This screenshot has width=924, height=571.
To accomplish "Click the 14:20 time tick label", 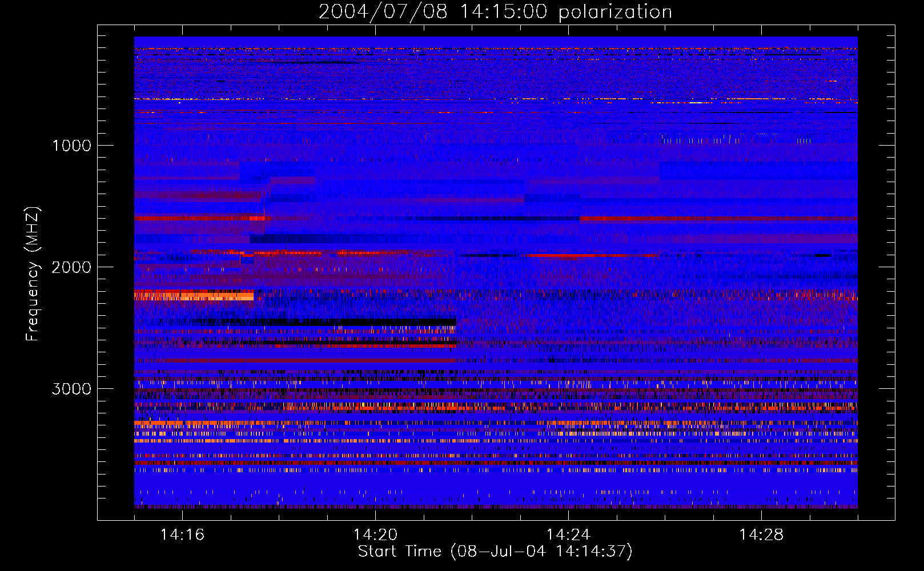I will point(375,535).
